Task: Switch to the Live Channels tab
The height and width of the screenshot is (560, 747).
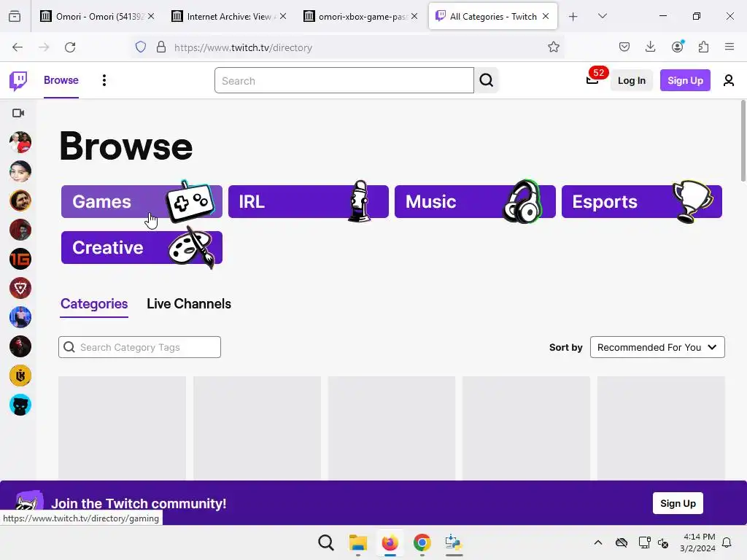Action: 189,304
